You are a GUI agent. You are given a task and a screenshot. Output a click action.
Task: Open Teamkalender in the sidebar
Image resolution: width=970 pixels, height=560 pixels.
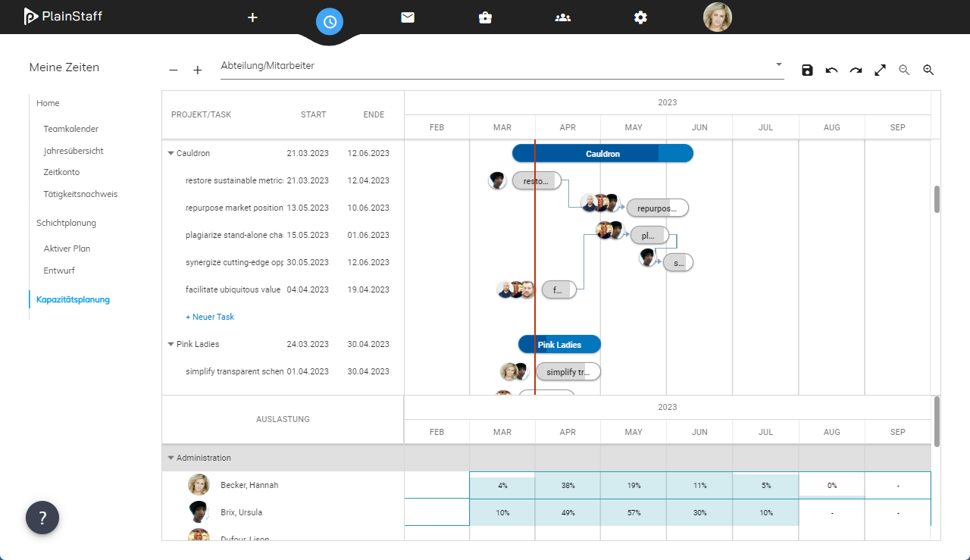pos(70,129)
